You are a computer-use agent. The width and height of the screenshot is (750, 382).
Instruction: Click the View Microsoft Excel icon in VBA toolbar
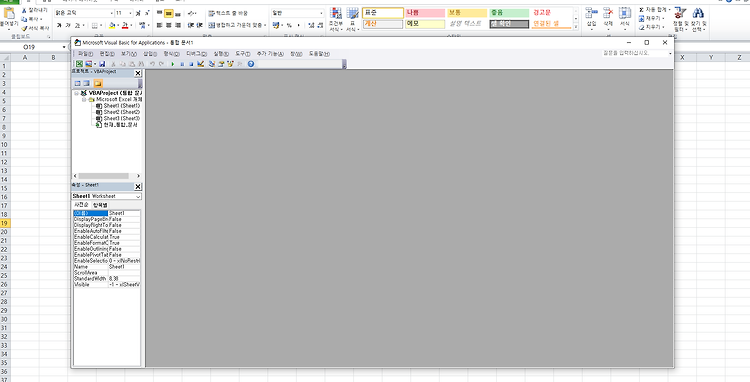(x=79, y=64)
